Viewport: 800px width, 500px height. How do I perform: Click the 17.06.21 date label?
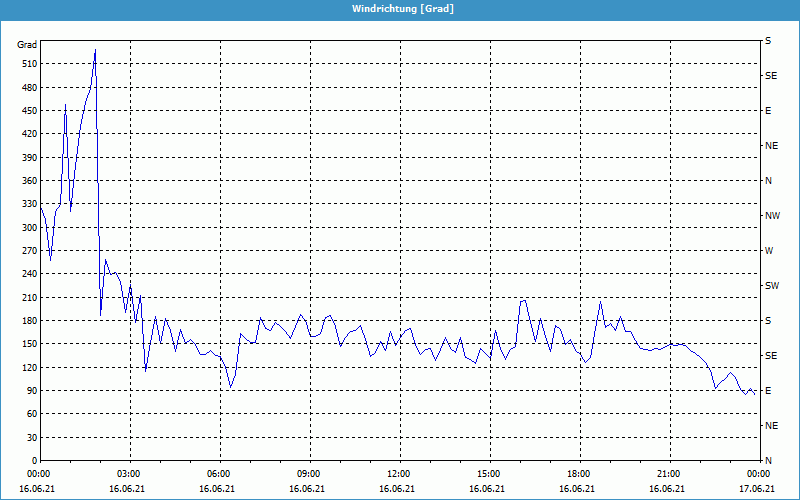tap(756, 489)
